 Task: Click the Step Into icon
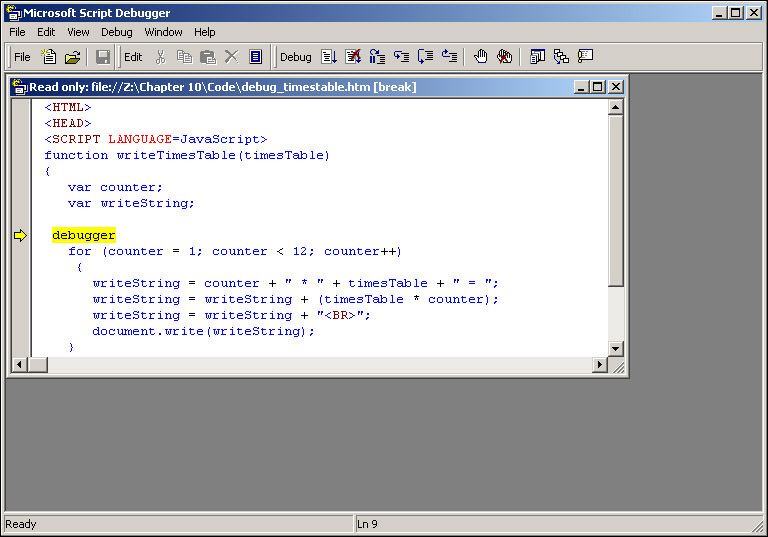401,57
